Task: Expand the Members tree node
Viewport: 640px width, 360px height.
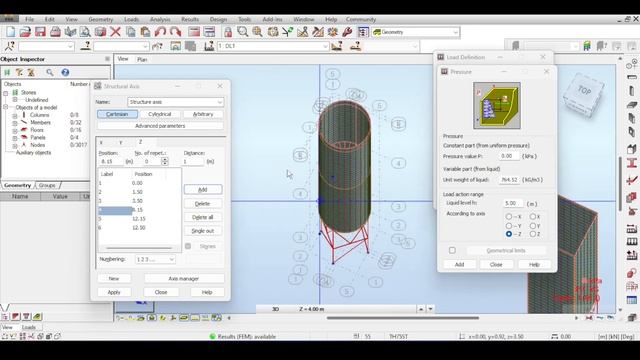Action: (15, 123)
